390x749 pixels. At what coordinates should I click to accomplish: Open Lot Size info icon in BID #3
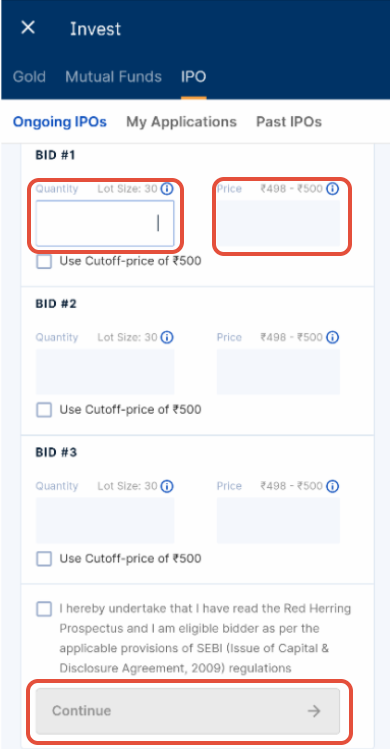(x=166, y=486)
